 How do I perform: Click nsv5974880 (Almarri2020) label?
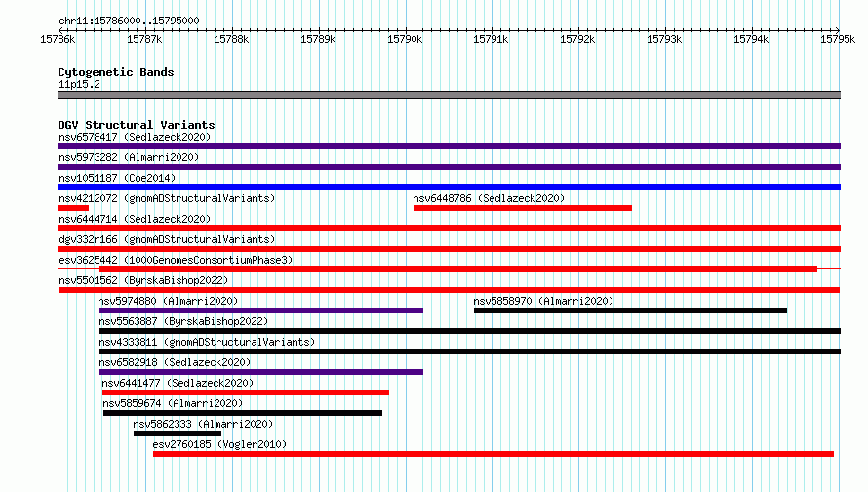click(168, 301)
